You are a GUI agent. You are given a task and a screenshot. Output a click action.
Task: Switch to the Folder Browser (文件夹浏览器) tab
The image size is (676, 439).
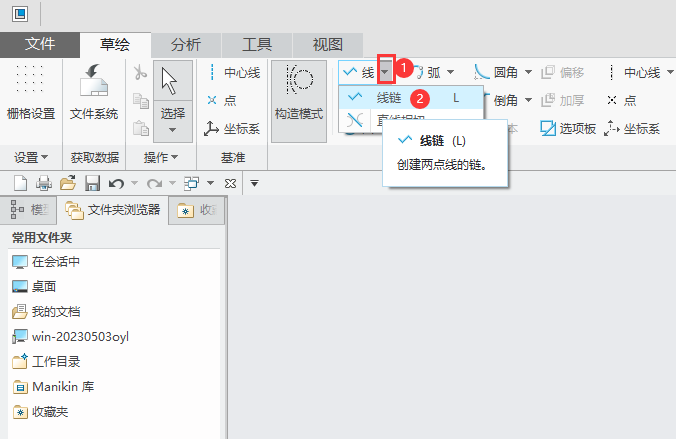click(113, 210)
